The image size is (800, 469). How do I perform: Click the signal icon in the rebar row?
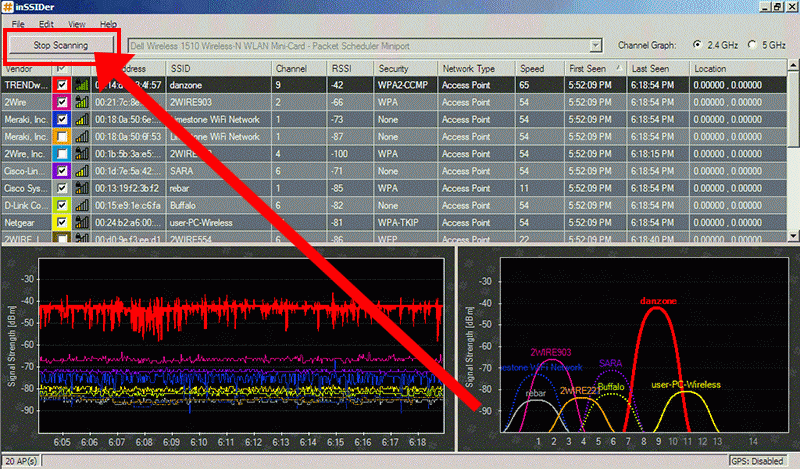click(x=82, y=187)
